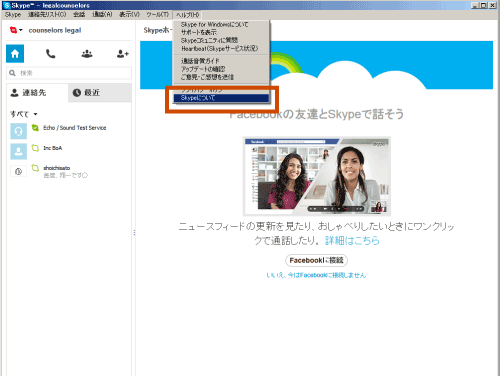Switch to the 連絡先 tab
Image resolution: width=500 pixels, height=377 pixels.
37,93
